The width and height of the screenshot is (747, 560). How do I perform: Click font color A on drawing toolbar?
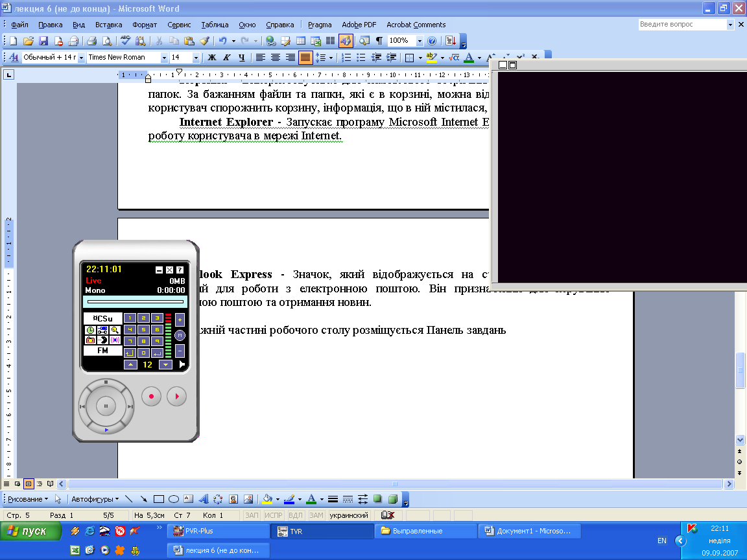point(311,499)
